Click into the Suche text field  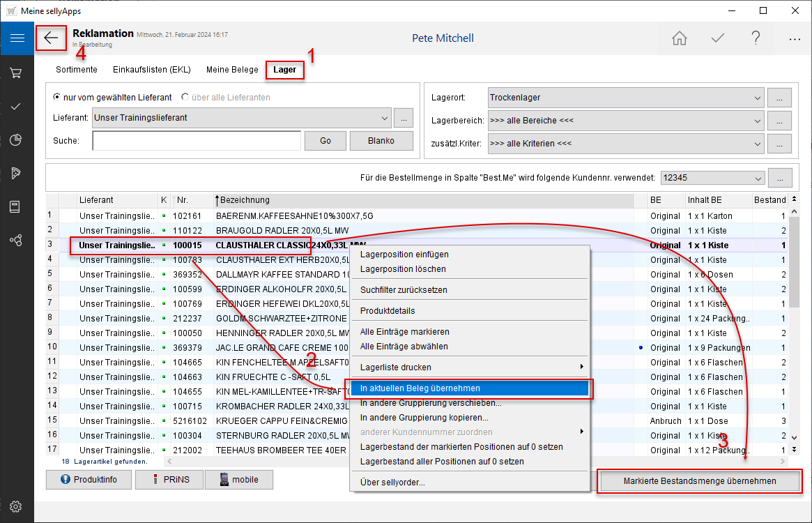[196, 141]
